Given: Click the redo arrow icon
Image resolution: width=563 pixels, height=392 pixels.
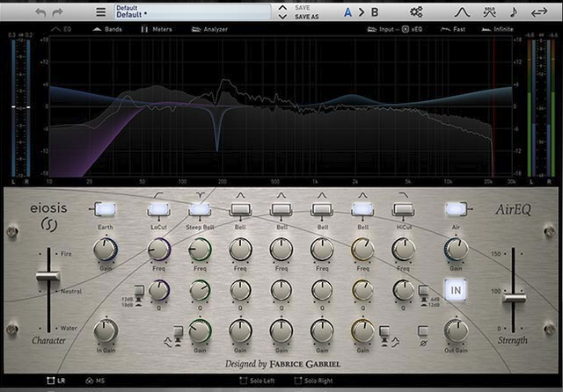Looking at the screenshot, I should pos(57,12).
